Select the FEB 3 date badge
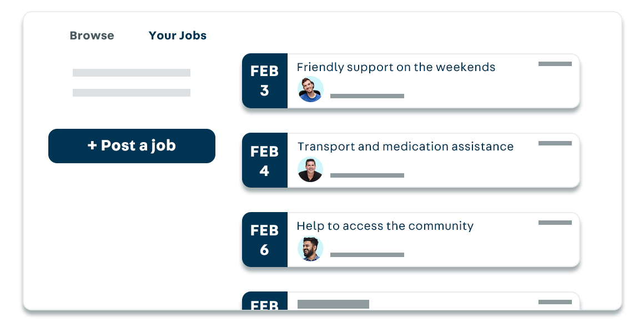The width and height of the screenshot is (644, 322). (264, 80)
